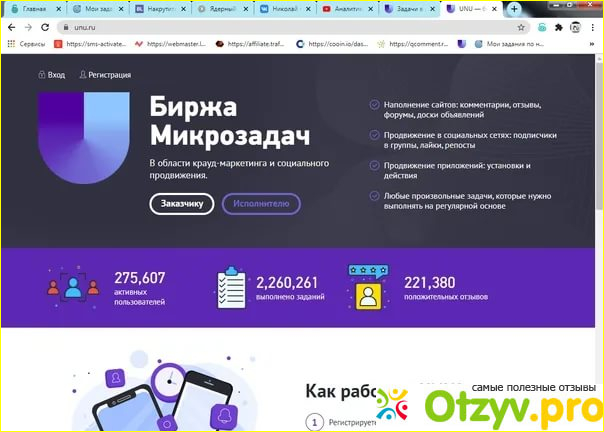Open the sms-activate bookmark
This screenshot has height=432, width=604.
(x=90, y=44)
